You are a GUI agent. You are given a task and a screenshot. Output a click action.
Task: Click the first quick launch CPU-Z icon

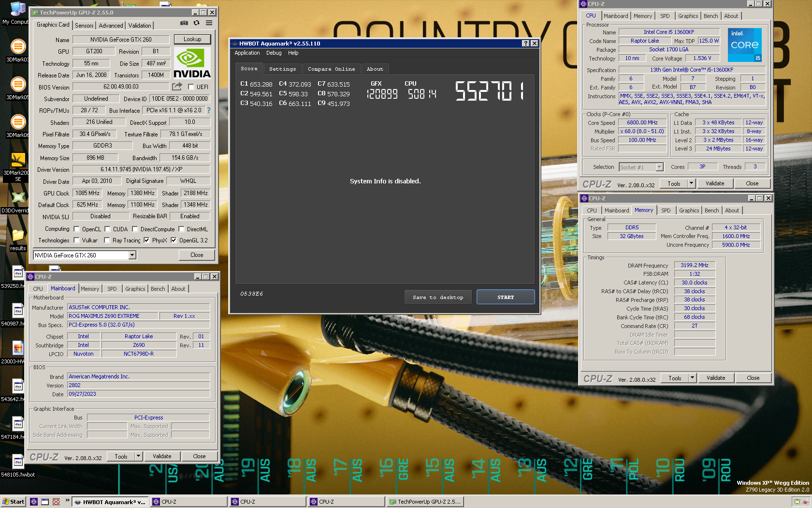34,502
